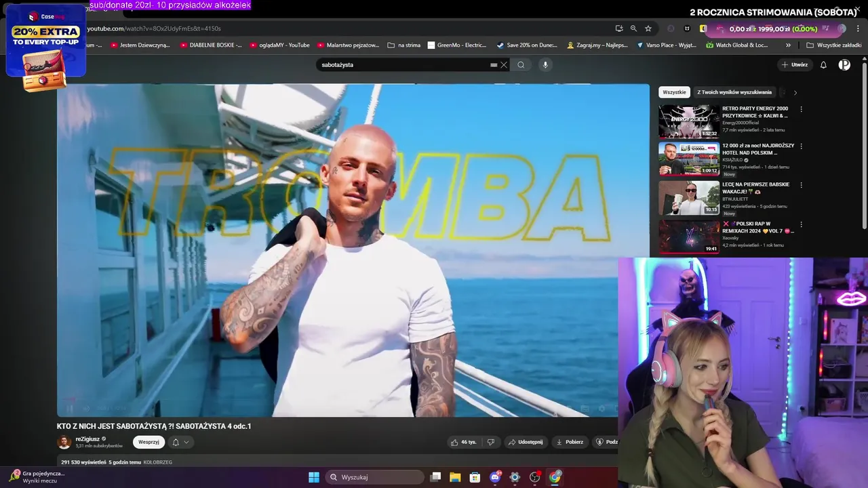Viewport: 868px width, 488px height.
Task: Activate voice search microphone icon
Action: click(545, 65)
